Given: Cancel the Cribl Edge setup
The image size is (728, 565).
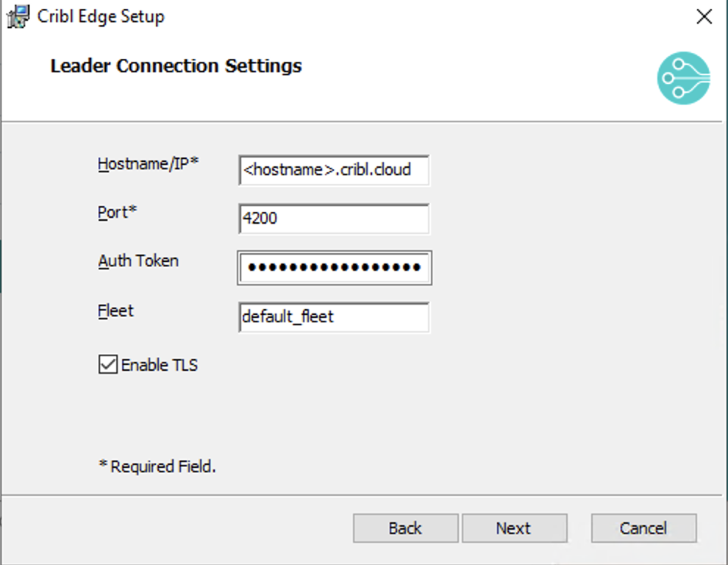Looking at the screenshot, I should 643,527.
